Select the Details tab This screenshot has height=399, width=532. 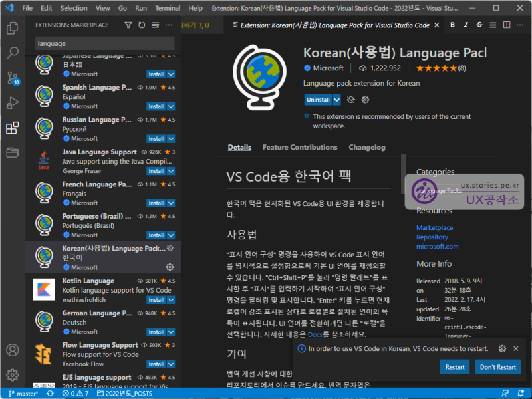tap(239, 147)
